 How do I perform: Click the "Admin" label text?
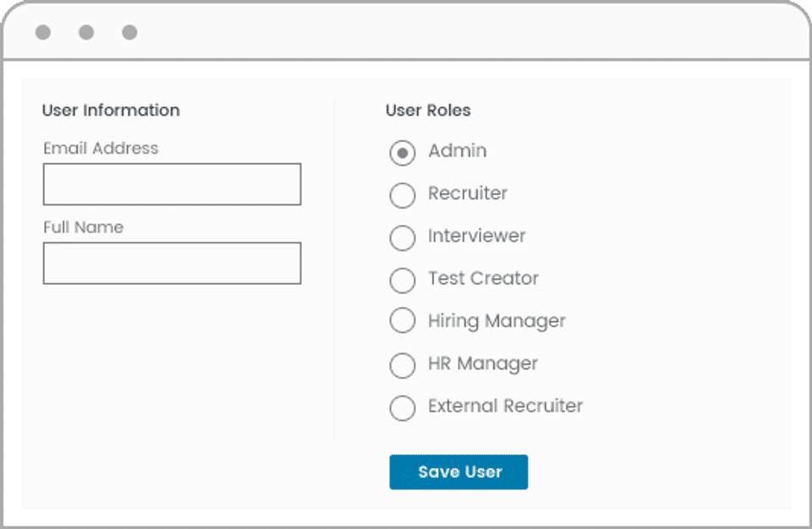pos(458,151)
